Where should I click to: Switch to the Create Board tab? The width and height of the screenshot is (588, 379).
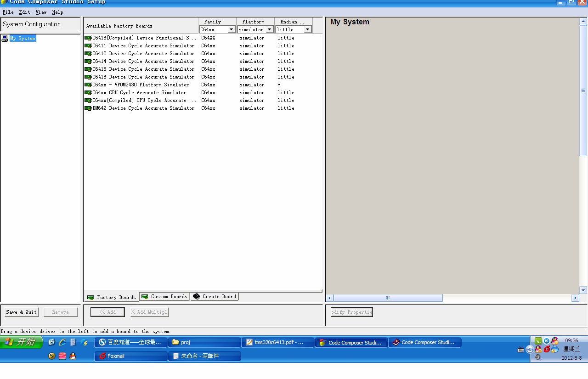(x=215, y=297)
